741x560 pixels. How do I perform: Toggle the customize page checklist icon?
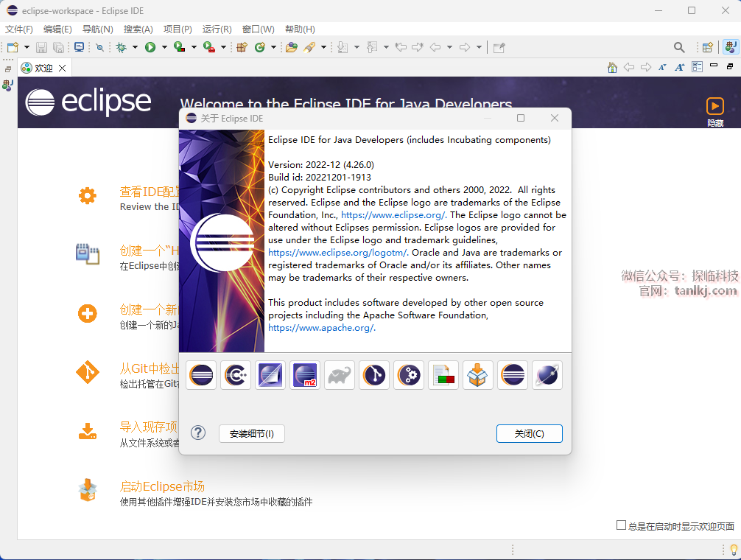tap(697, 67)
